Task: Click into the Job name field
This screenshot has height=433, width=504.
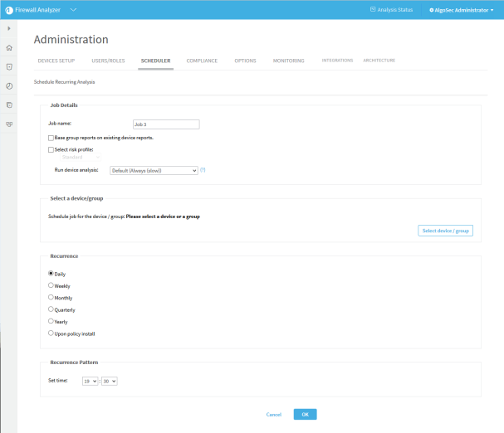Action: 165,124
